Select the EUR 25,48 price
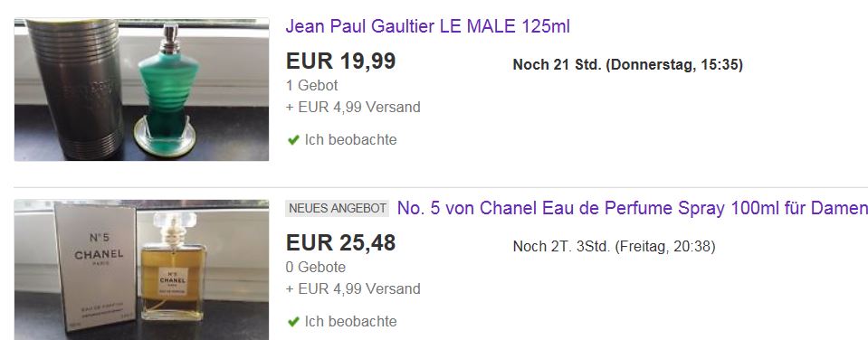Screen dimensions: 868x340 340,242
